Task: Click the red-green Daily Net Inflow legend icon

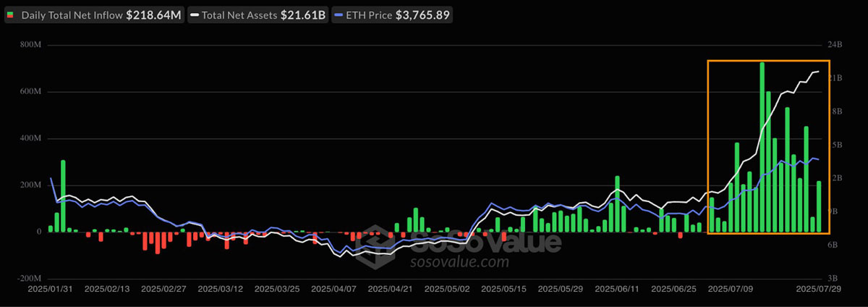Action: tap(11, 14)
